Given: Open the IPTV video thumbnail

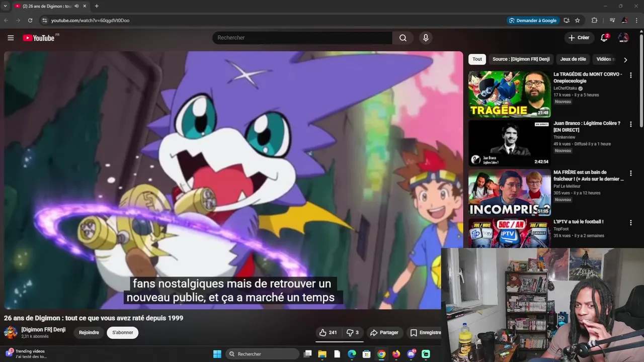Looking at the screenshot, I should [509, 233].
